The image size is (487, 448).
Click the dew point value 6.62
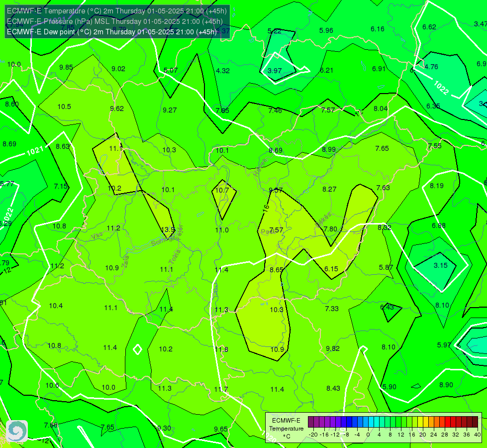[x=429, y=27]
